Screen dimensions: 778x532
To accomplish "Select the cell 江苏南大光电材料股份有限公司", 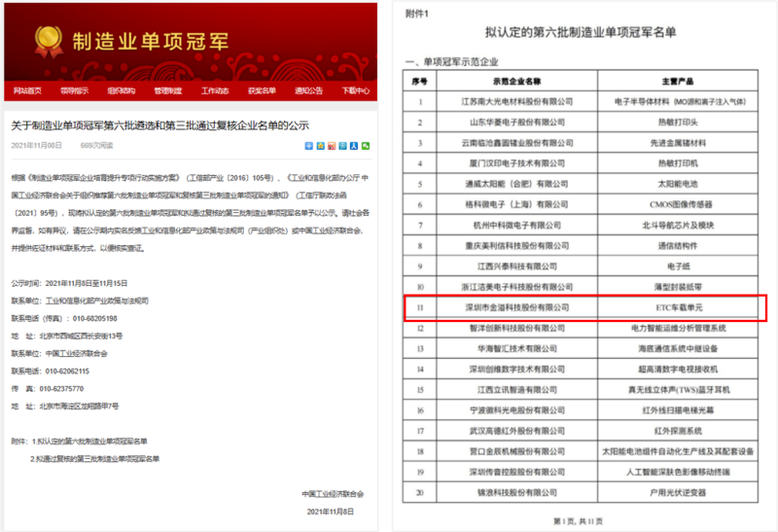I will (517, 102).
